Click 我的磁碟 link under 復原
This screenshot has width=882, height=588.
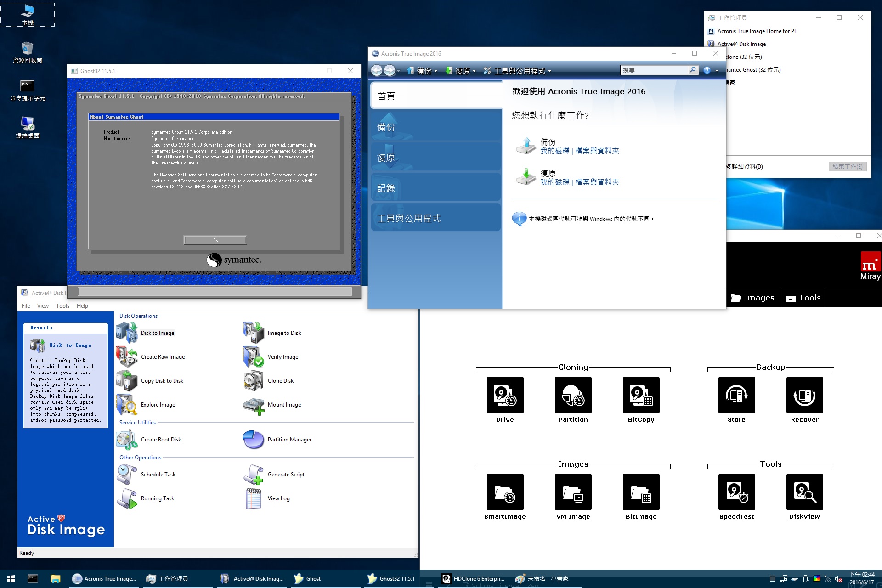click(554, 182)
